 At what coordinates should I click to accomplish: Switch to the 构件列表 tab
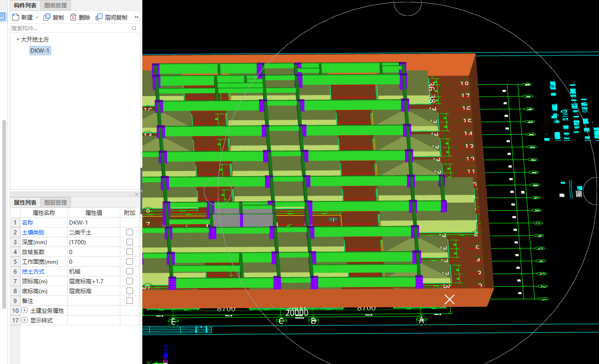pyautogui.click(x=25, y=6)
